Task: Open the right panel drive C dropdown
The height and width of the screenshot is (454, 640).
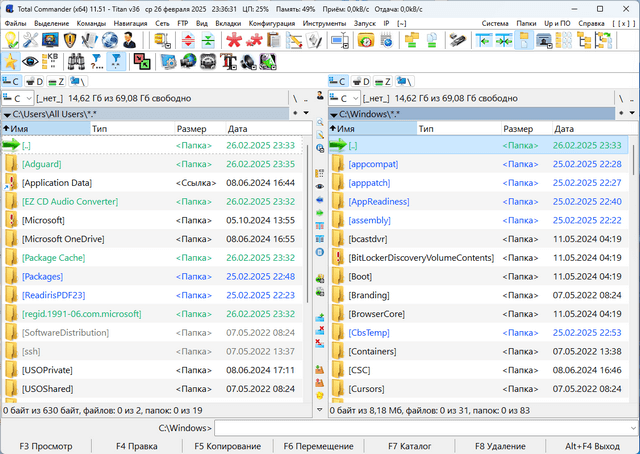Action: [x=349, y=98]
